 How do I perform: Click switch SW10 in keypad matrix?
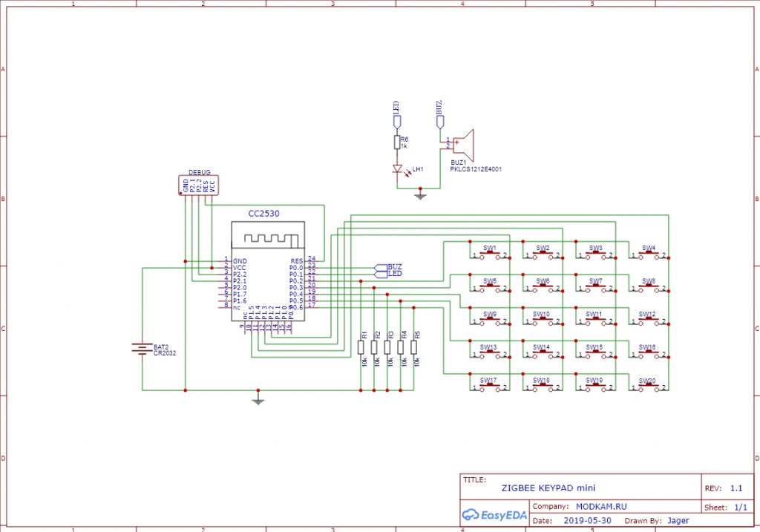click(x=543, y=319)
